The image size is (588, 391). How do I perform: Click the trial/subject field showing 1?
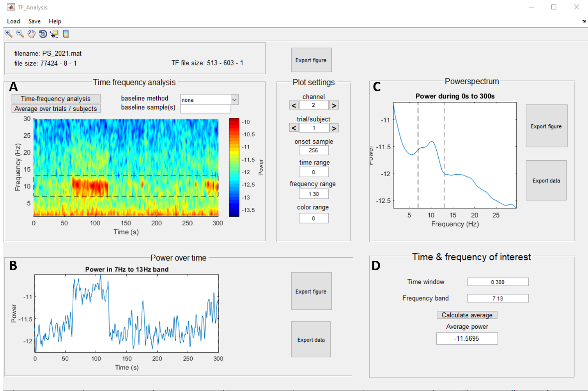(x=314, y=128)
